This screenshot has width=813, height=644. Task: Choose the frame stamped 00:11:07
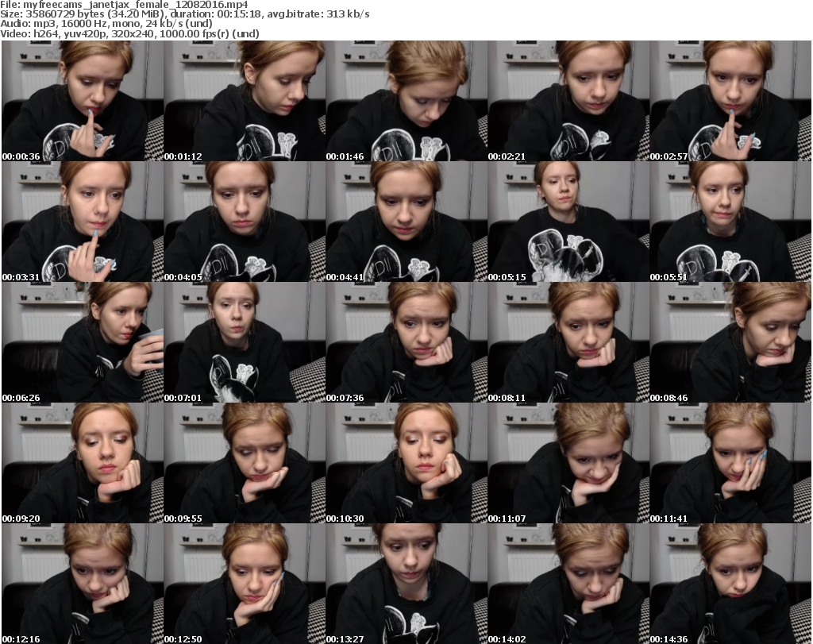pyautogui.click(x=568, y=463)
